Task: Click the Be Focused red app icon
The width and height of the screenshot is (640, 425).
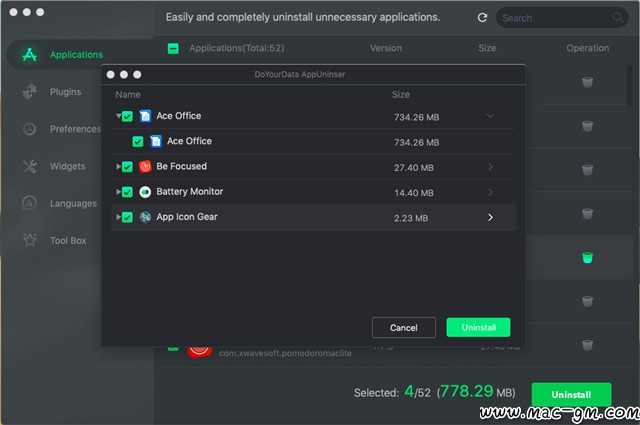Action: (x=145, y=167)
